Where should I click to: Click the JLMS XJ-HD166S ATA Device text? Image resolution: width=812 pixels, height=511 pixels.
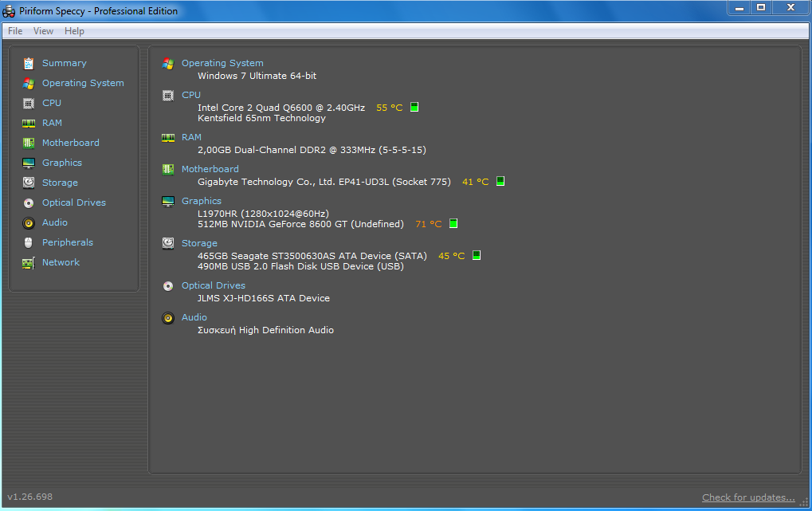coord(264,298)
